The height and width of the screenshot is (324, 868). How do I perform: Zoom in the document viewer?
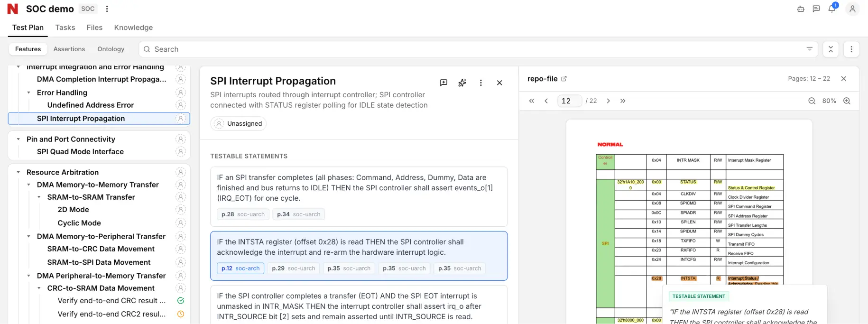tap(847, 101)
